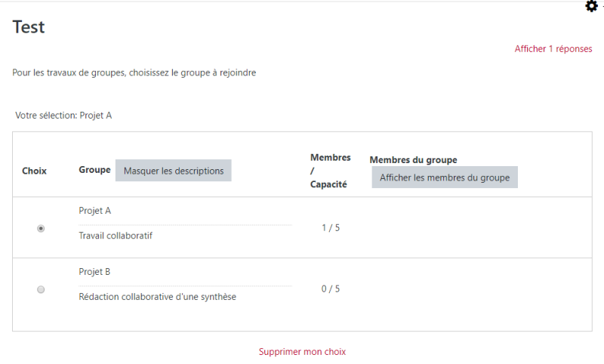Click the '0 / 5' capacity value
This screenshot has width=604, height=364.
[x=330, y=288]
